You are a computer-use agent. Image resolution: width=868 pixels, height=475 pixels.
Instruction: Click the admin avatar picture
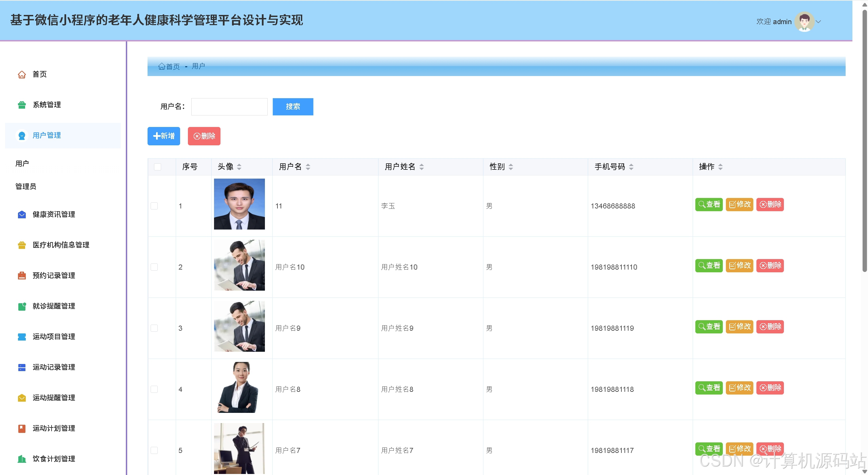[x=804, y=22]
